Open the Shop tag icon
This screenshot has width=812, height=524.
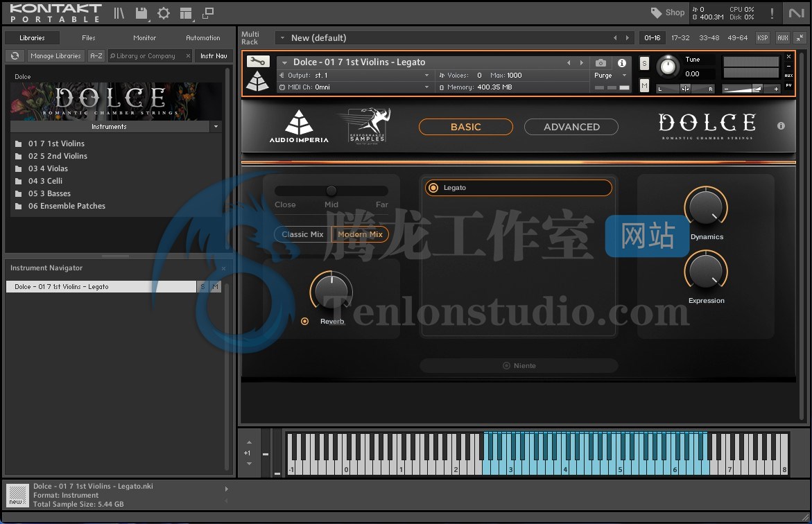[x=668, y=12]
